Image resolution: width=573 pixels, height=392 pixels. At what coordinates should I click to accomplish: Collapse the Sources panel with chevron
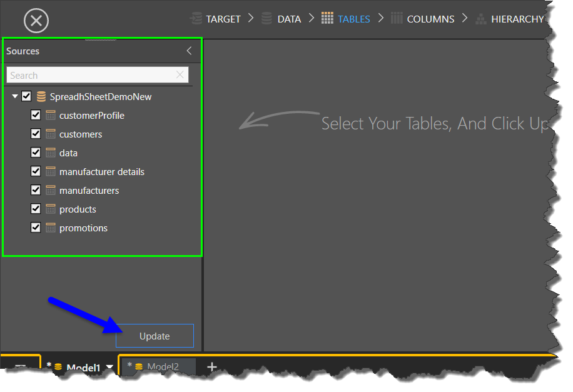pos(189,51)
